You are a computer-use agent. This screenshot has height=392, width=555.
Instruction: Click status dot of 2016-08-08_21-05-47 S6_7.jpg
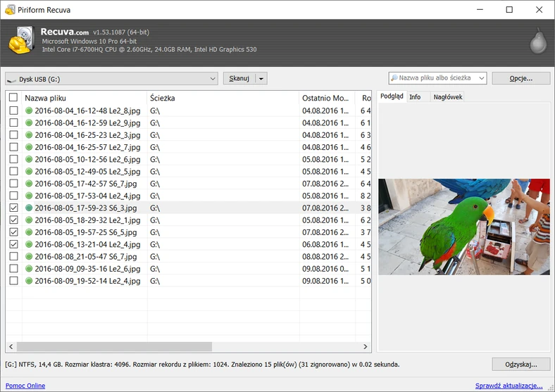[29, 256]
